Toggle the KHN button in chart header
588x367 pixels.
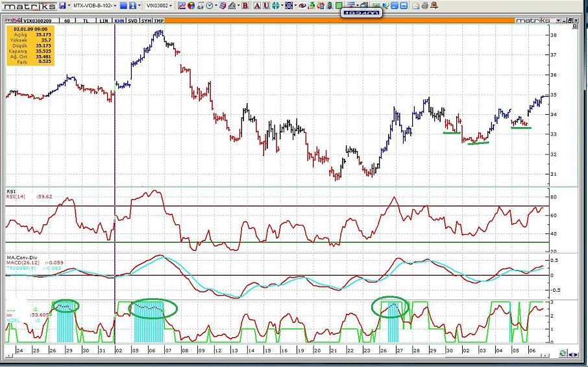point(119,20)
